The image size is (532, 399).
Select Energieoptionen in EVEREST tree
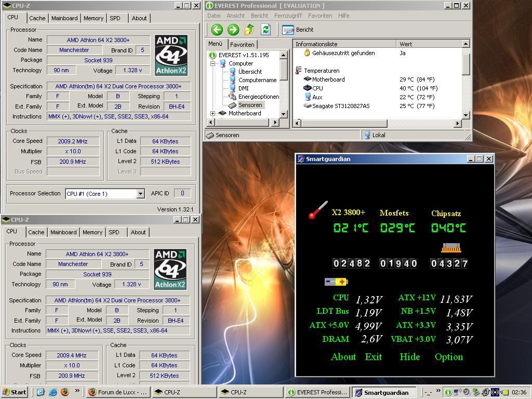tap(259, 97)
